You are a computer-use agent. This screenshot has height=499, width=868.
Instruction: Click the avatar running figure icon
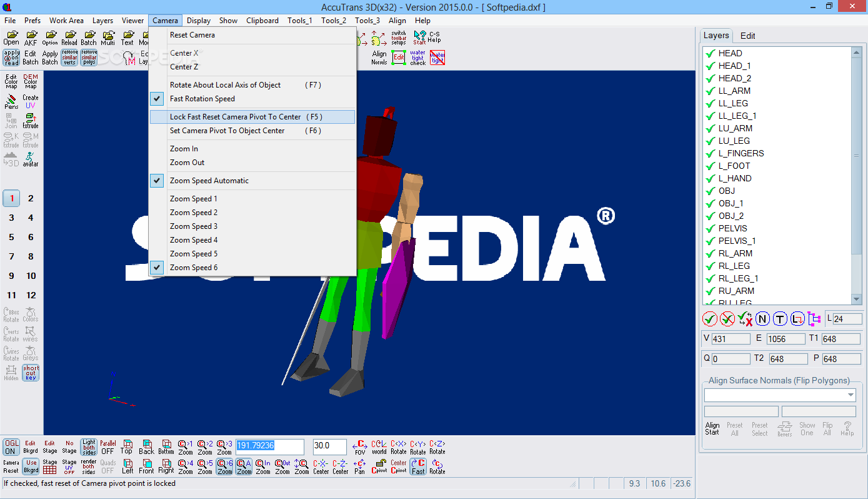[31, 159]
